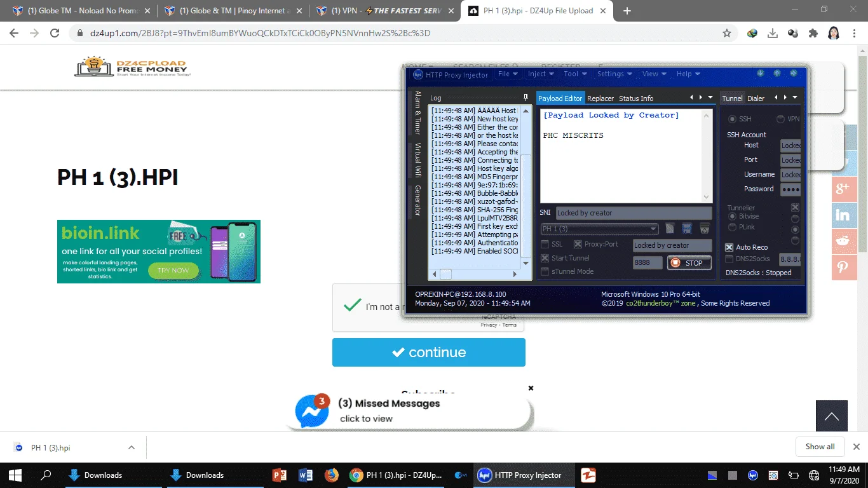Open the Help menu
Screen dimensions: 868x488
(688, 74)
